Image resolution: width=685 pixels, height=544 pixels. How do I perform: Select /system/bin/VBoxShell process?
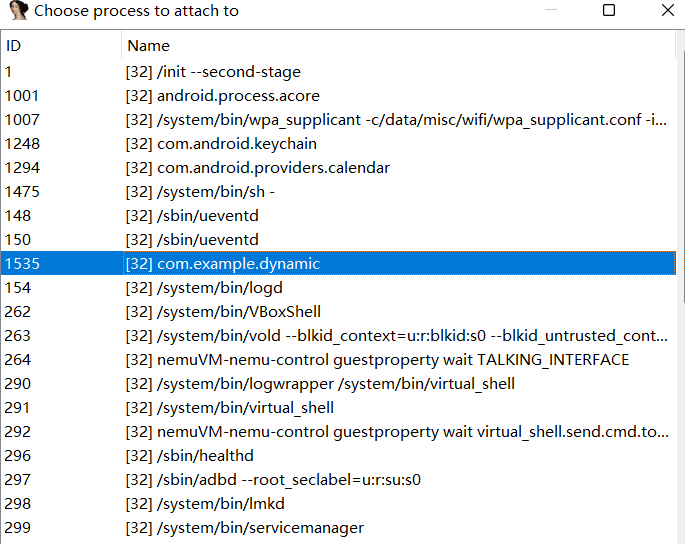[338, 312]
